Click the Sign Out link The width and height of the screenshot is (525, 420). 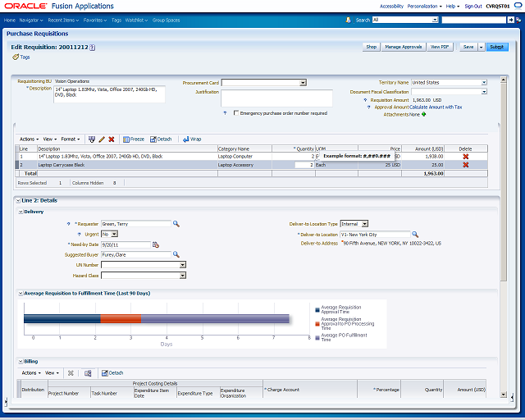[473, 7]
